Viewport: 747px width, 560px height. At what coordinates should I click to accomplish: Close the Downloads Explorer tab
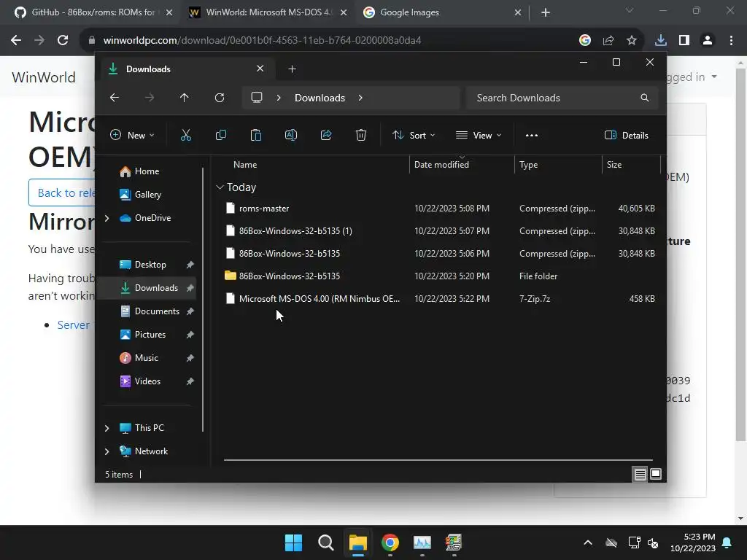pos(260,69)
